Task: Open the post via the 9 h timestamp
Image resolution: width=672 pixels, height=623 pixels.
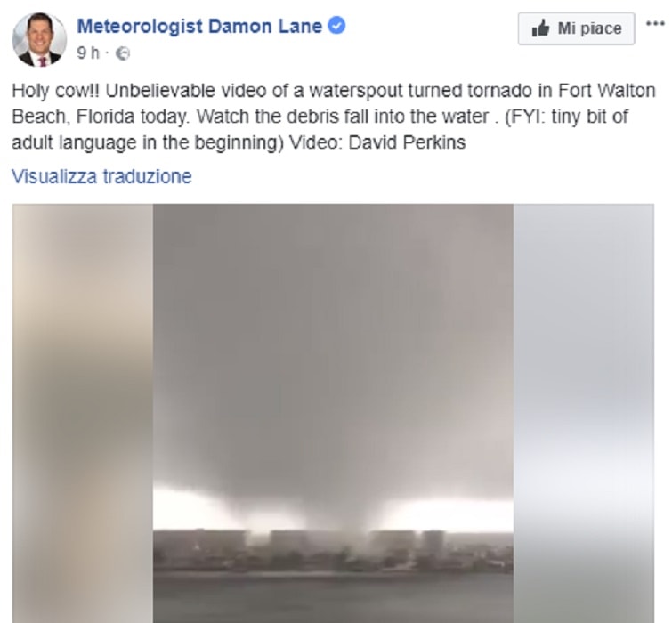Action: pyautogui.click(x=88, y=53)
